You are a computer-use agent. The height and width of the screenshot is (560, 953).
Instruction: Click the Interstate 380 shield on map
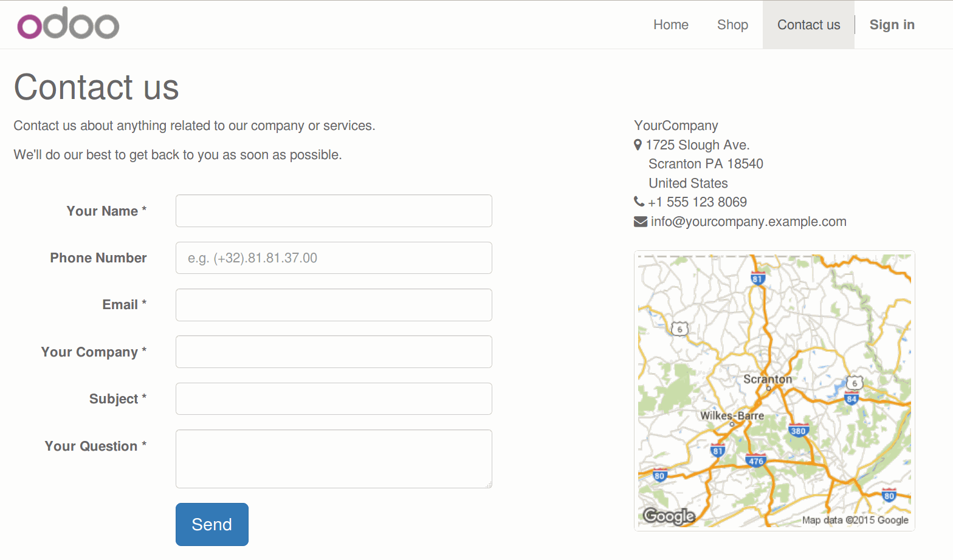pyautogui.click(x=798, y=431)
